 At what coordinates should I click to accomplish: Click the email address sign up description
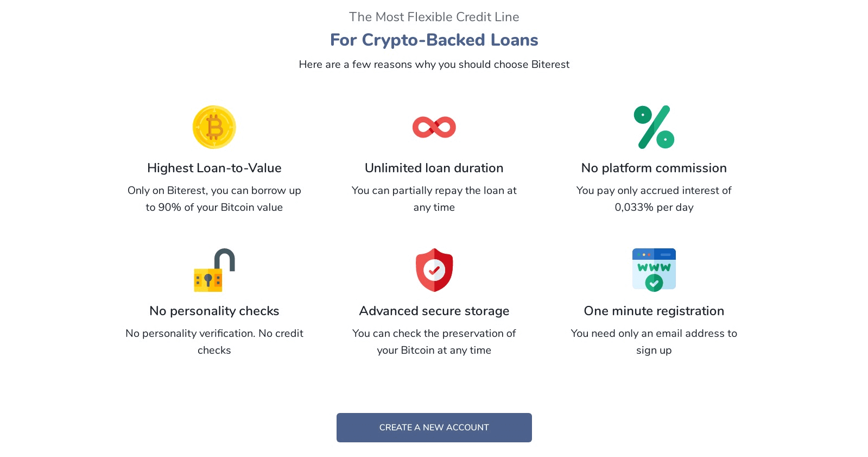click(x=654, y=342)
